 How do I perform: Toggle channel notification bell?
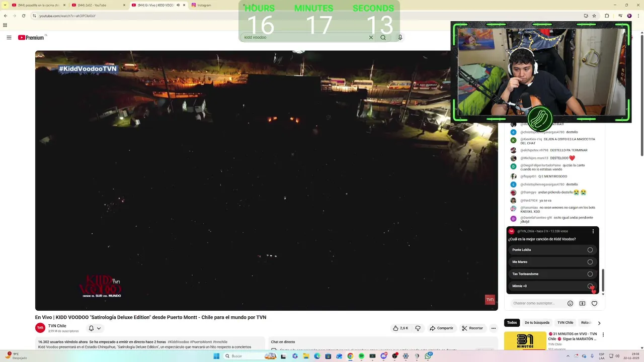(91, 328)
